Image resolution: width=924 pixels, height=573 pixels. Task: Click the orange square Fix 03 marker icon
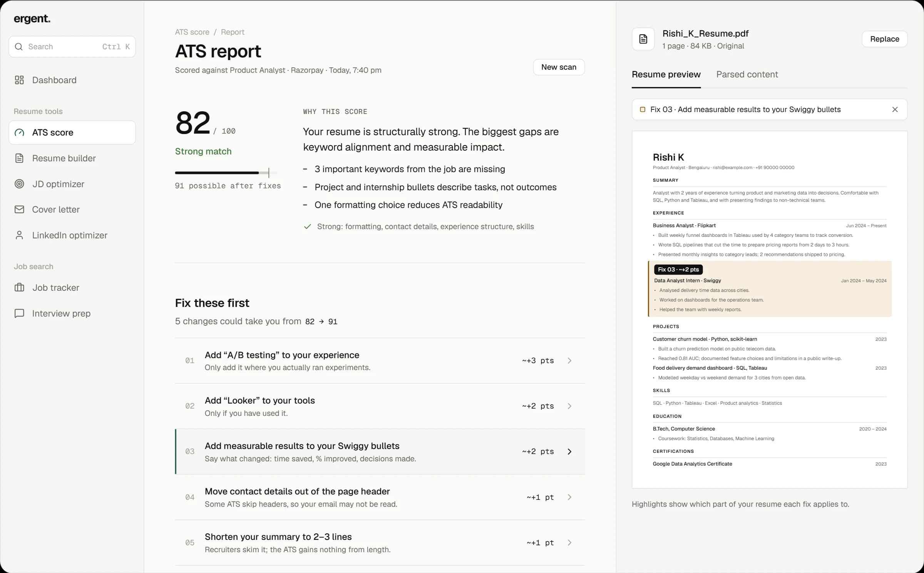pyautogui.click(x=643, y=109)
